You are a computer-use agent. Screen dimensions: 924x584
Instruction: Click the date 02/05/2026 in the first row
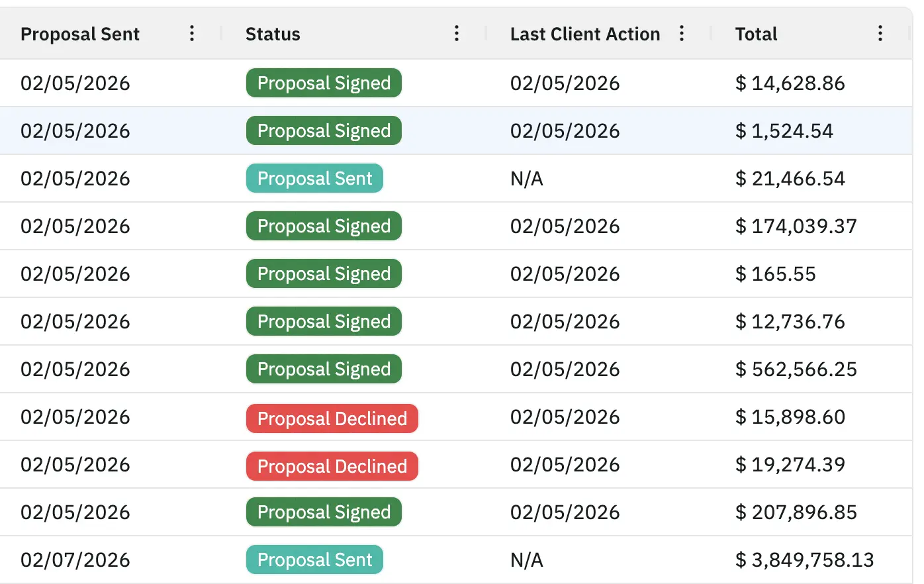pyautogui.click(x=74, y=83)
